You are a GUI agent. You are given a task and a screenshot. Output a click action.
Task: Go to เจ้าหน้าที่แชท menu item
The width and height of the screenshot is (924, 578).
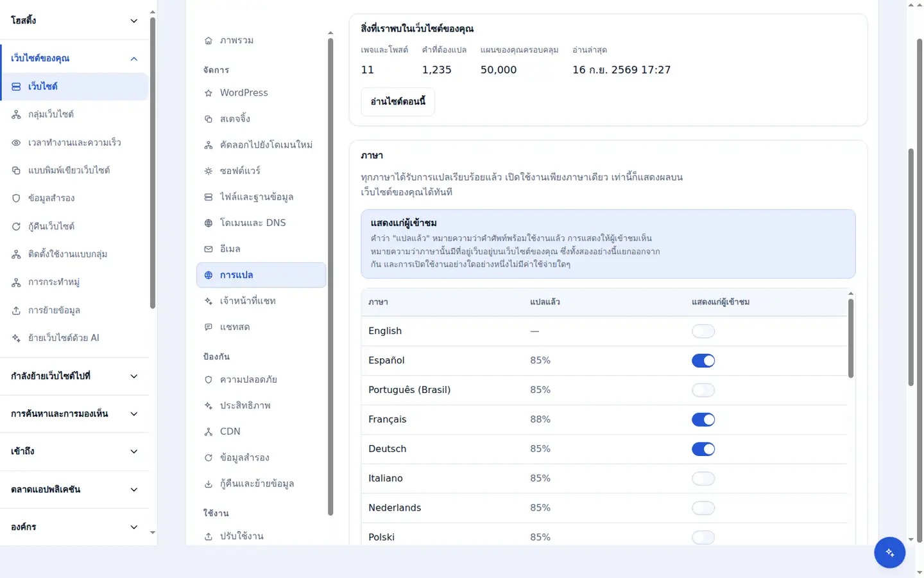(261, 301)
